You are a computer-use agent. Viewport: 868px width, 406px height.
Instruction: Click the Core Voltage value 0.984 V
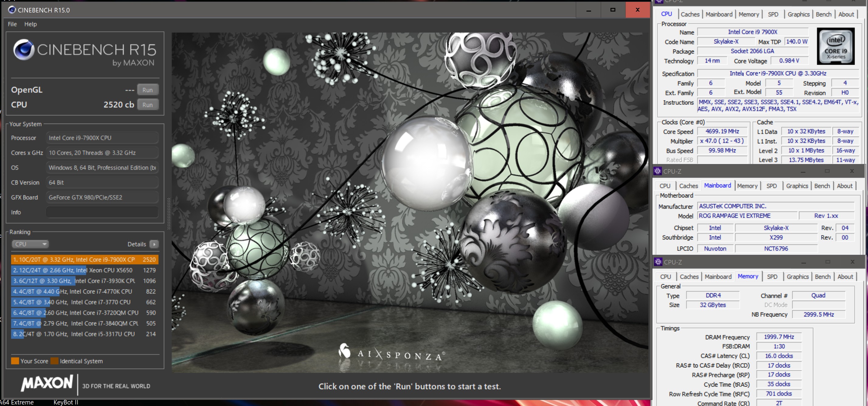(x=789, y=61)
